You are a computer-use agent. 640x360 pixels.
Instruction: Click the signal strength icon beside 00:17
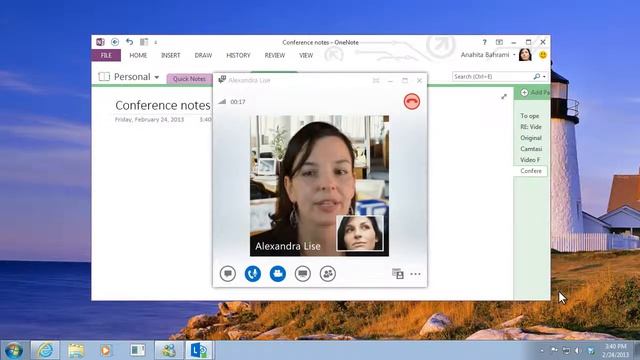[222, 101]
